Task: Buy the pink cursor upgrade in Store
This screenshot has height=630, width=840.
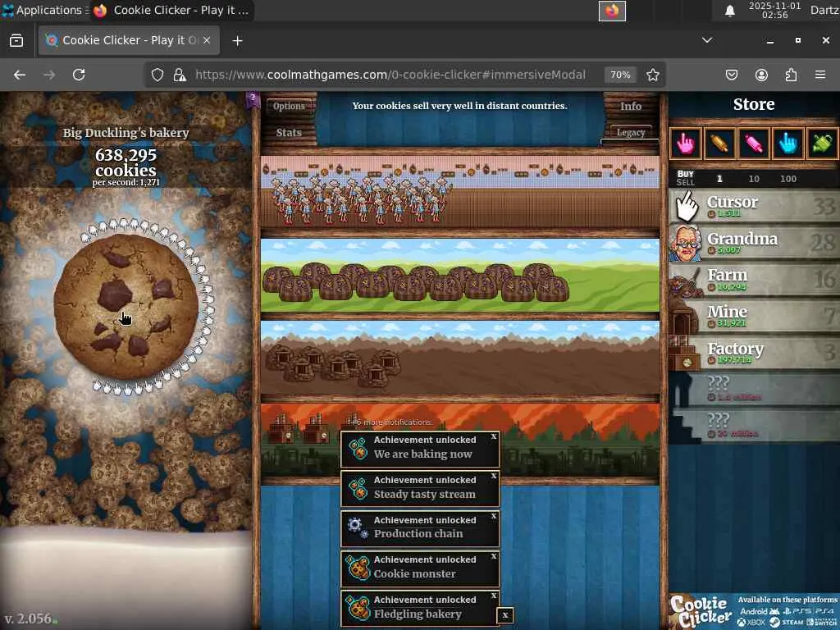Action: tap(685, 143)
